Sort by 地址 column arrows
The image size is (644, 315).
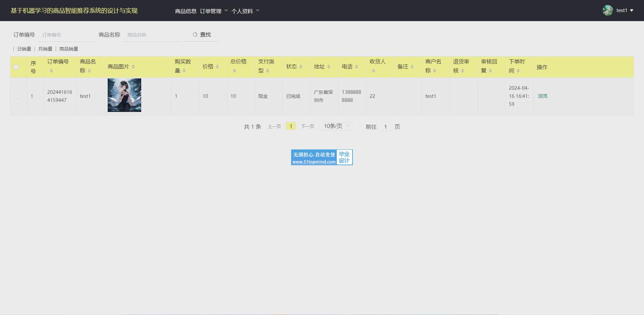329,67
